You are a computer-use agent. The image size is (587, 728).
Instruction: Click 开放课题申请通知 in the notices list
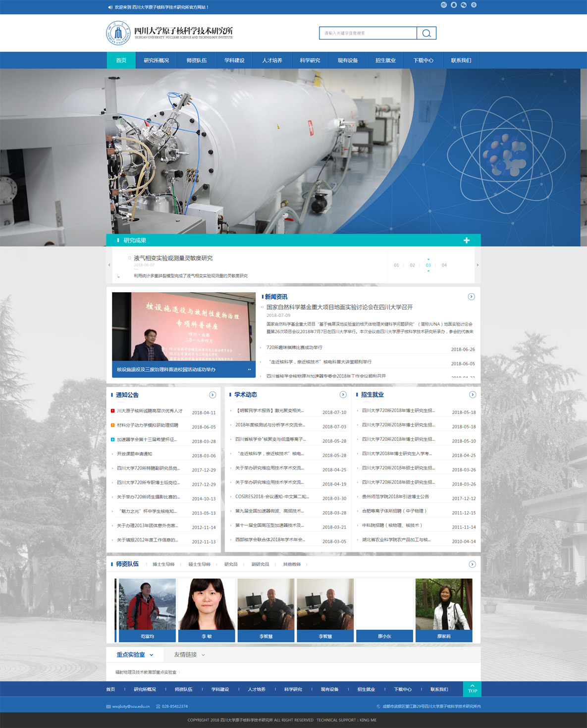point(134,454)
